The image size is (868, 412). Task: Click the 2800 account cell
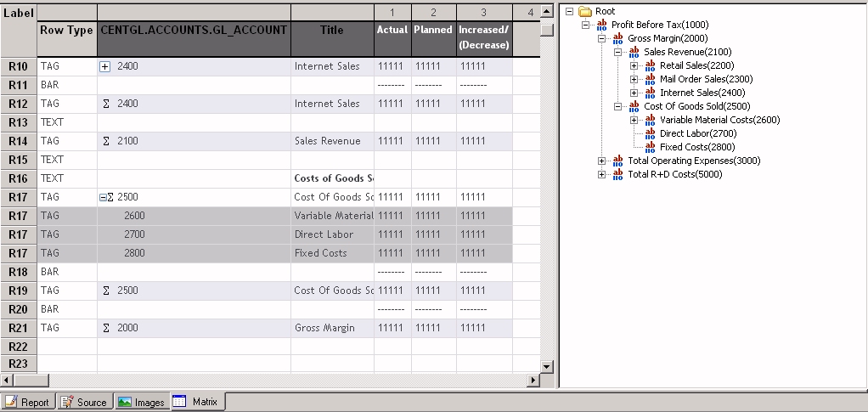click(x=194, y=254)
